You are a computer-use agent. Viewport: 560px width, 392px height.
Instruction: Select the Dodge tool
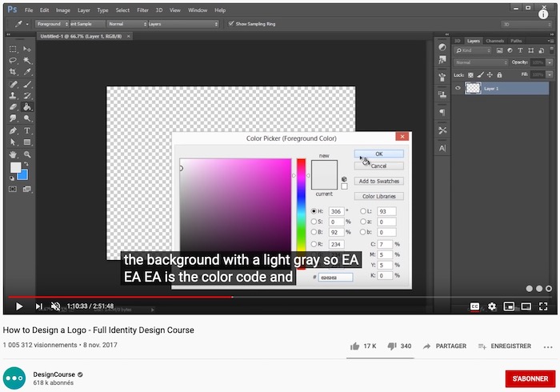27,118
